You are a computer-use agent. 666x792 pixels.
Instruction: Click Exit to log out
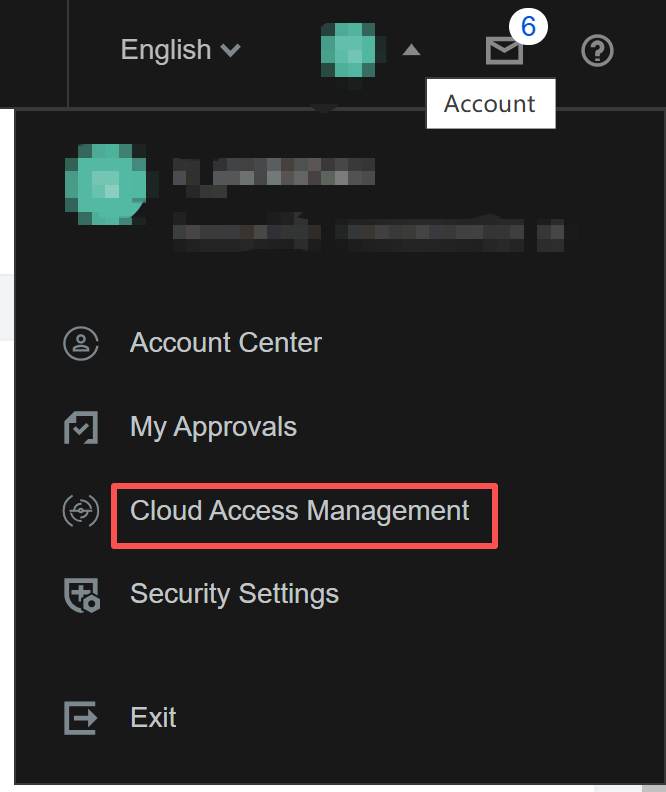(153, 718)
